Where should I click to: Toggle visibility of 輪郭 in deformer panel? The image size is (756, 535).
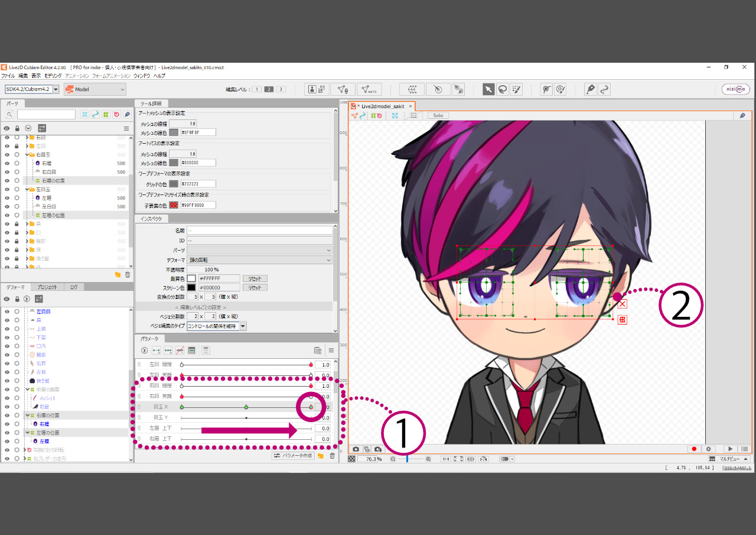[x=7, y=355]
